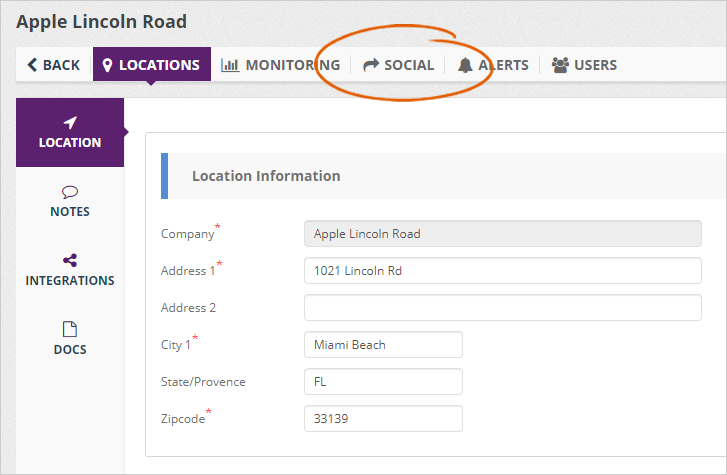The height and width of the screenshot is (475, 727).
Task: Click the Location arrow icon in sidebar
Action: click(70, 122)
